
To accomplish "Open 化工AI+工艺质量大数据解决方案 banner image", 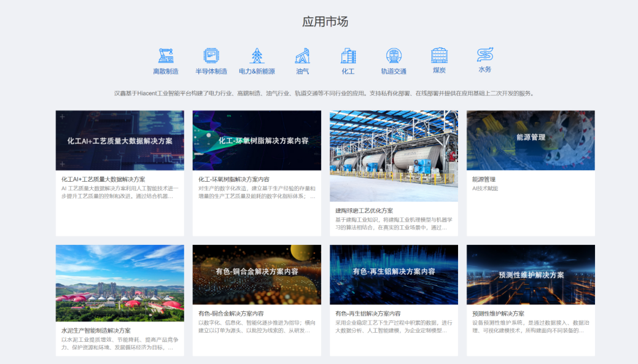I will (120, 141).
